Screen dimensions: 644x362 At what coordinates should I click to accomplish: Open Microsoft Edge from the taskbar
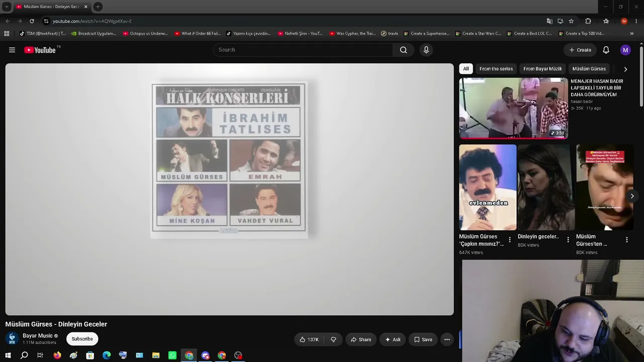(107, 355)
